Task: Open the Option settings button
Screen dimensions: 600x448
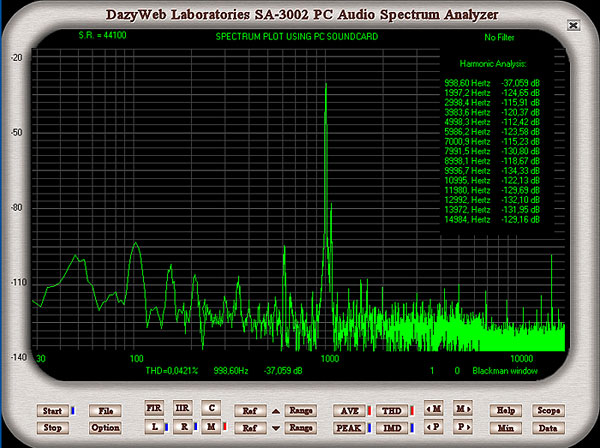Action: click(x=105, y=427)
